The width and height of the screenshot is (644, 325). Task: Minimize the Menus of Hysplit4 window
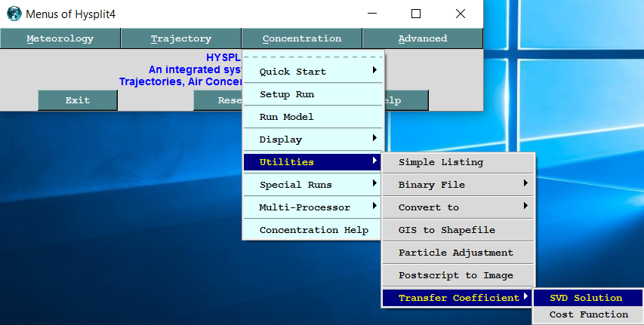point(372,14)
